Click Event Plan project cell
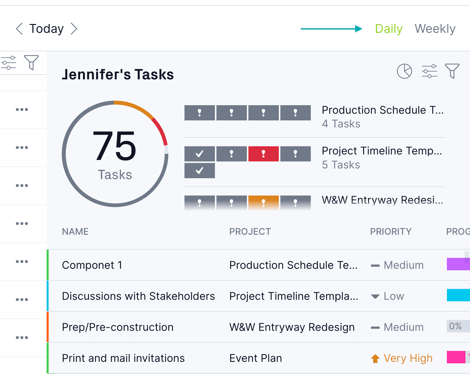This screenshot has width=470, height=374. [256, 358]
